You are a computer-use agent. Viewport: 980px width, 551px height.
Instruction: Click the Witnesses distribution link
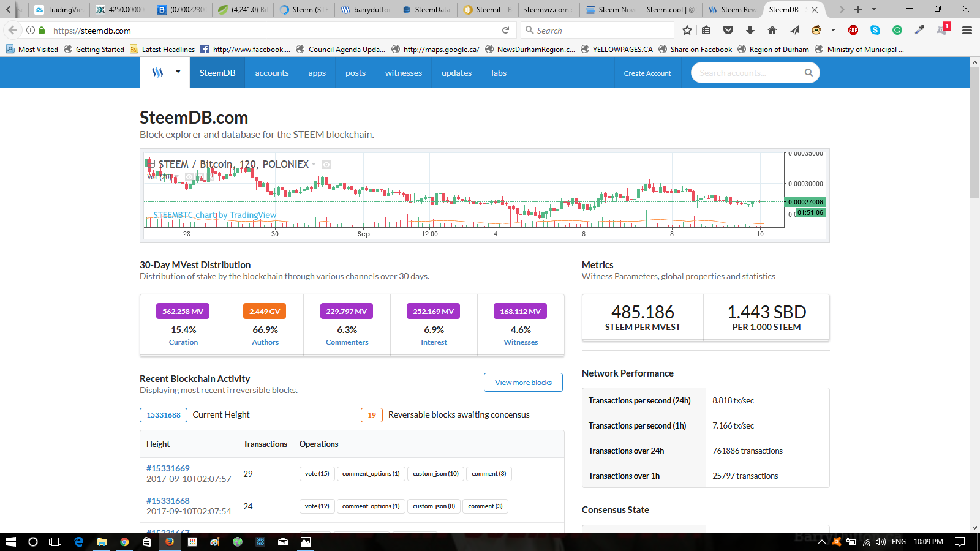point(521,342)
